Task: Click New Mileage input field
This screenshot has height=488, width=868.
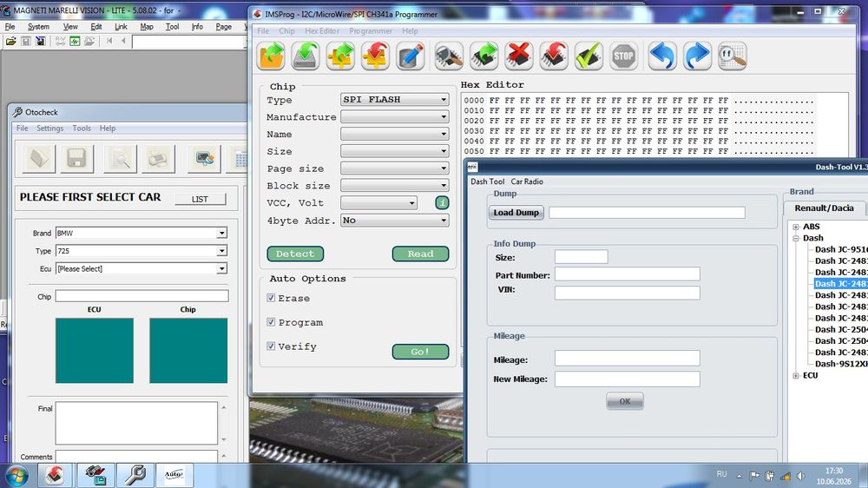Action: click(628, 379)
